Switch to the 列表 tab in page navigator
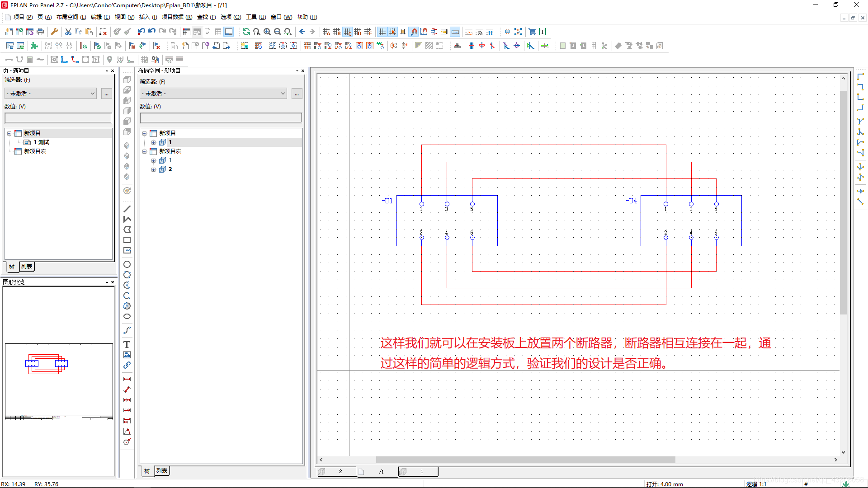 [27, 267]
